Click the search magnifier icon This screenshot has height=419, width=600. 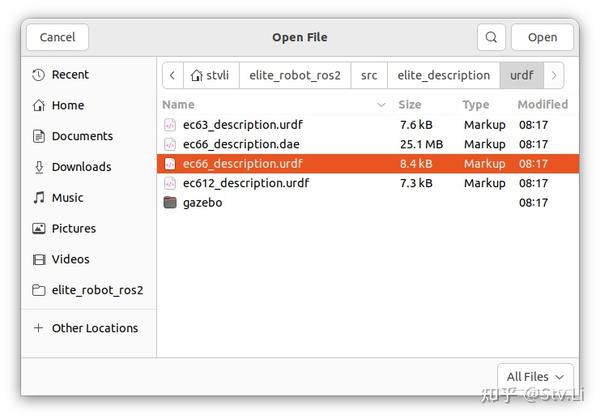pos(491,37)
